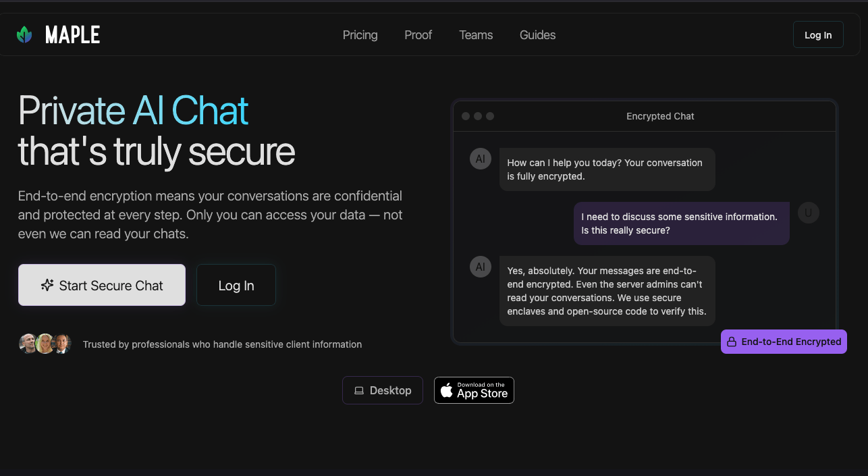Click the MAPLE wordmark text

click(73, 34)
